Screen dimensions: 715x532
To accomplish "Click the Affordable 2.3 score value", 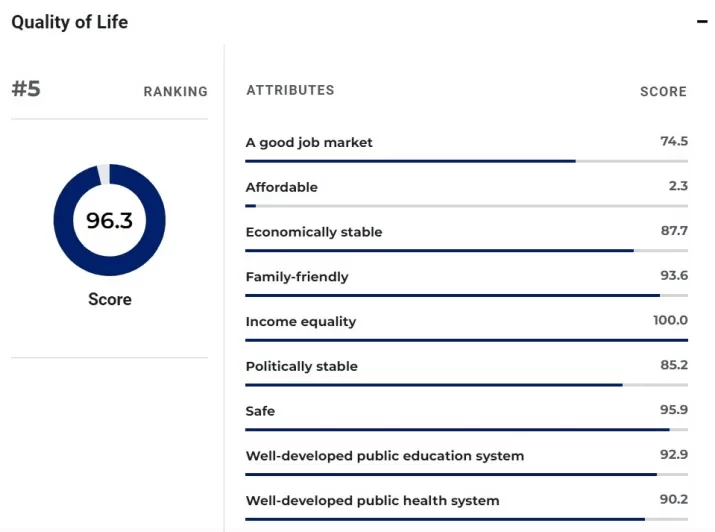I will pyautogui.click(x=678, y=186).
